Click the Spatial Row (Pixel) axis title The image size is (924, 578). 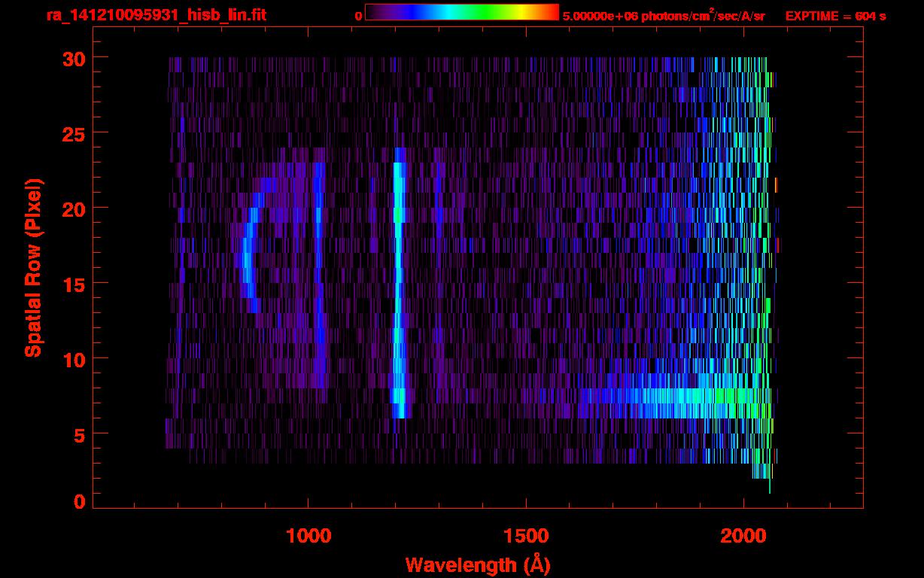point(33,267)
